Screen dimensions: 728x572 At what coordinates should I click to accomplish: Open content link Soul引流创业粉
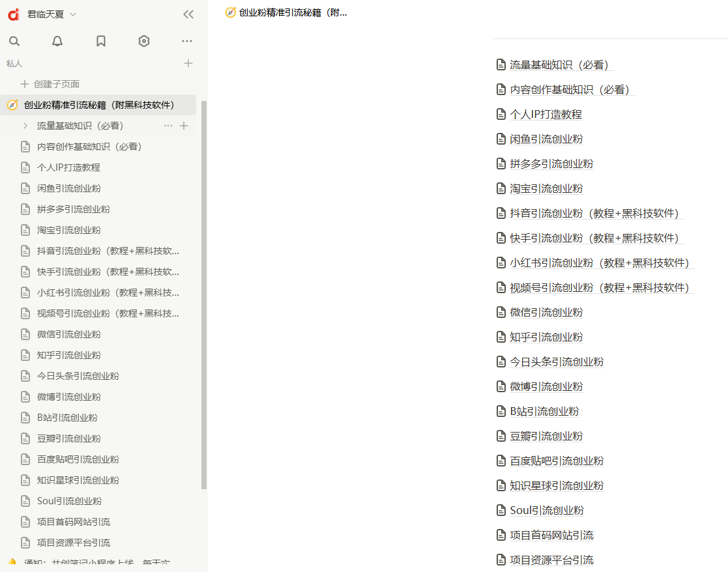(546, 510)
